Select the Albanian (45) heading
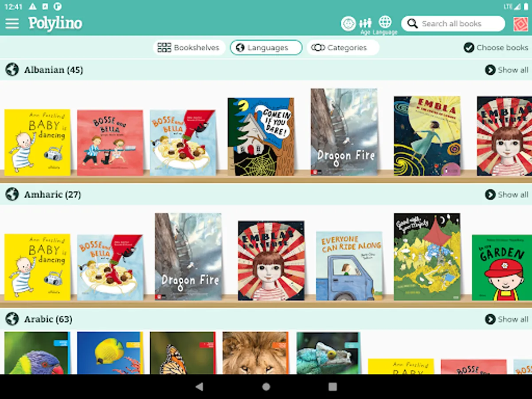The height and width of the screenshot is (399, 532). pos(53,70)
